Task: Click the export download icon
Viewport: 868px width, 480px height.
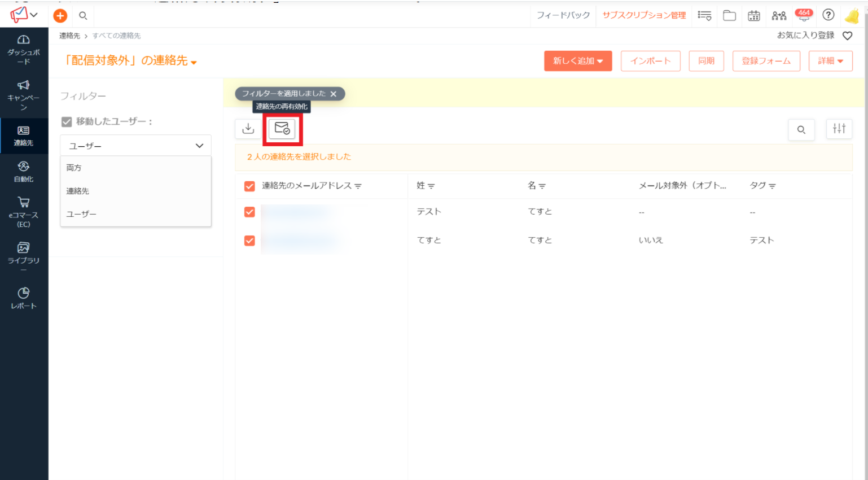Action: tap(248, 129)
